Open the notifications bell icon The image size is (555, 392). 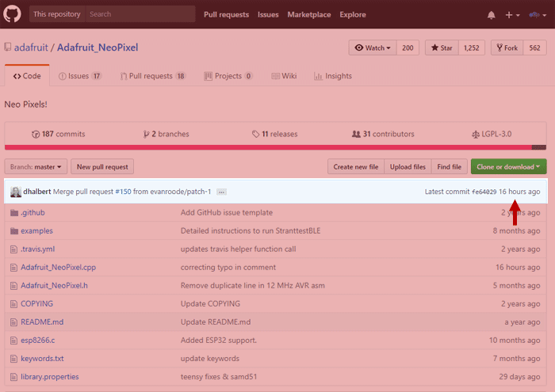point(491,15)
